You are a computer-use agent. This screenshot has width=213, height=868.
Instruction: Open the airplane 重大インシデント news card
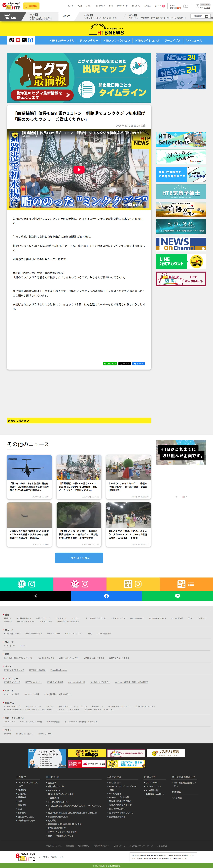[29, 477]
